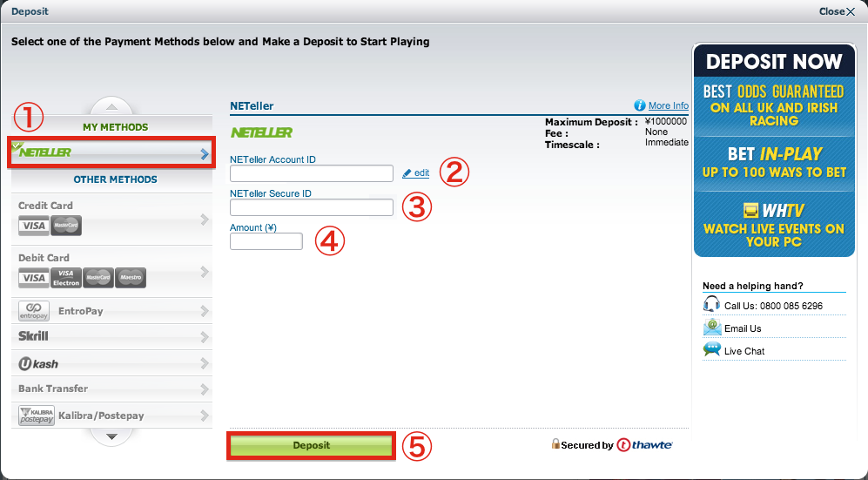Focus the NETeller Secure ID field
The image size is (868, 480).
tap(312, 207)
